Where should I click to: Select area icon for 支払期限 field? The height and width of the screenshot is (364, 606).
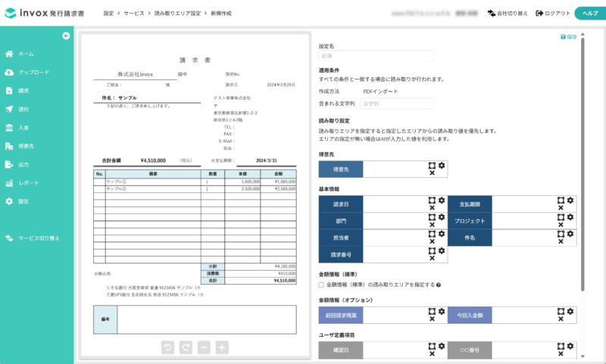(561, 201)
